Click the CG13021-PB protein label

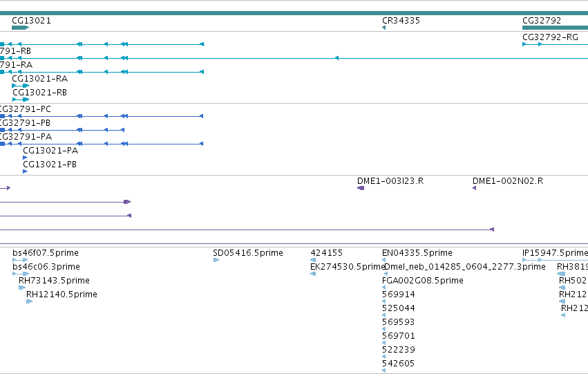pyautogui.click(x=50, y=165)
